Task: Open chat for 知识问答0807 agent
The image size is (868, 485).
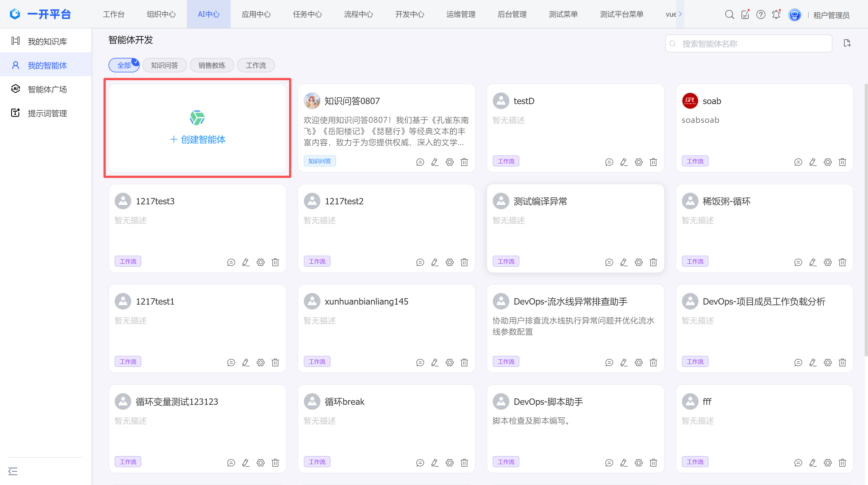Action: 420,162
